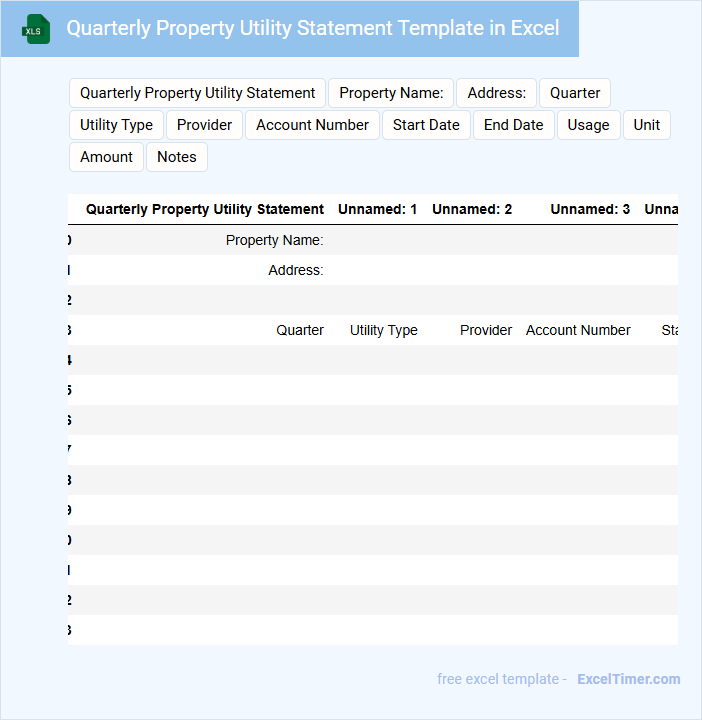This screenshot has height=720, width=702.
Task: Click the Unnamed: 2 column header
Action: (x=472, y=209)
